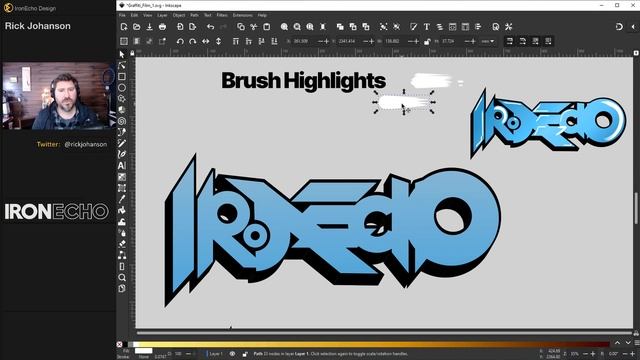Open the Layer menu
640x360 pixels.
(x=162, y=15)
